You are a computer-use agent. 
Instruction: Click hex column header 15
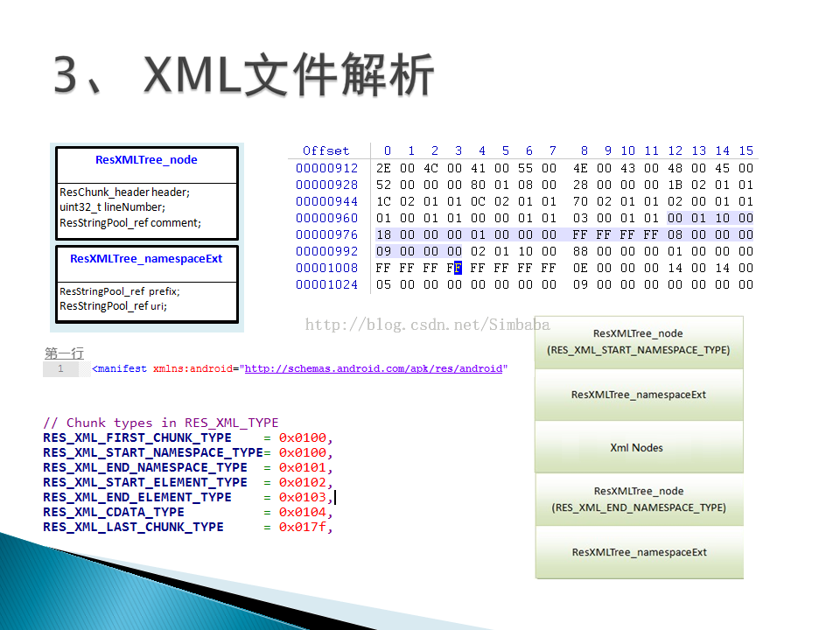[x=745, y=150]
